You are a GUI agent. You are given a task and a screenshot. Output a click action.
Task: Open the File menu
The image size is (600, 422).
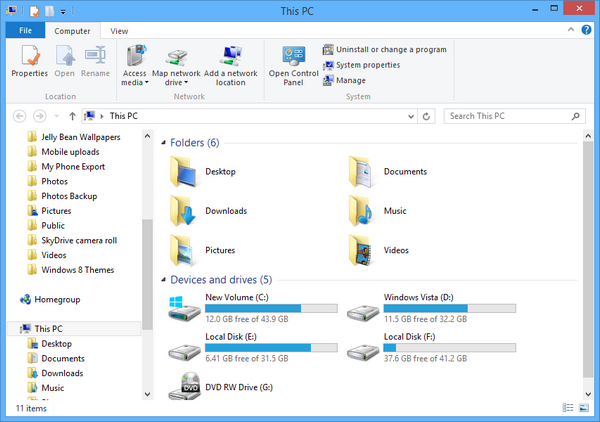tap(25, 31)
